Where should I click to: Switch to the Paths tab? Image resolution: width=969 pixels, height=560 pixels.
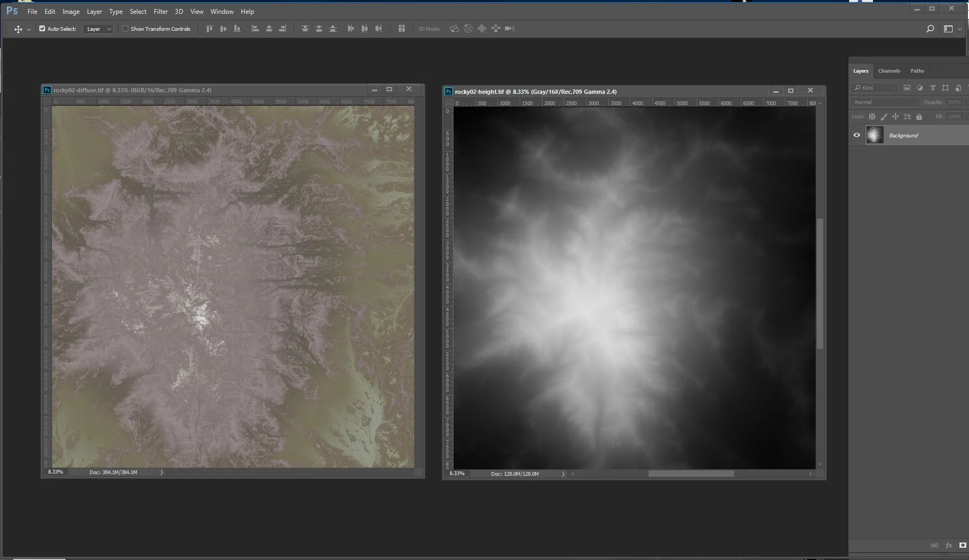click(917, 71)
